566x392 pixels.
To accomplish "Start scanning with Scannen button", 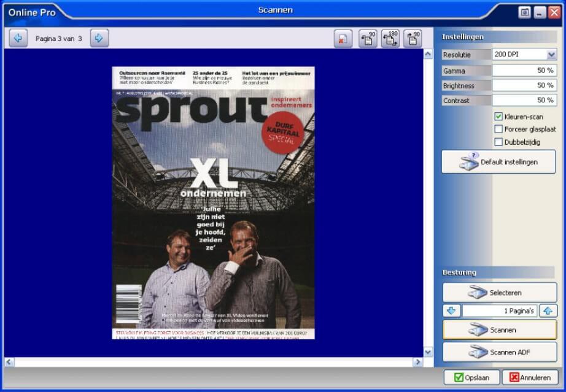I will tap(500, 329).
